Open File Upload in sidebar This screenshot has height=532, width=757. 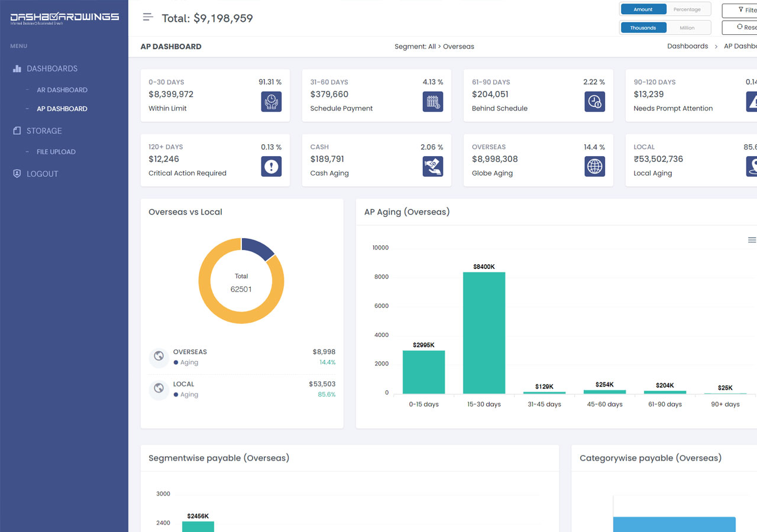[56, 152]
